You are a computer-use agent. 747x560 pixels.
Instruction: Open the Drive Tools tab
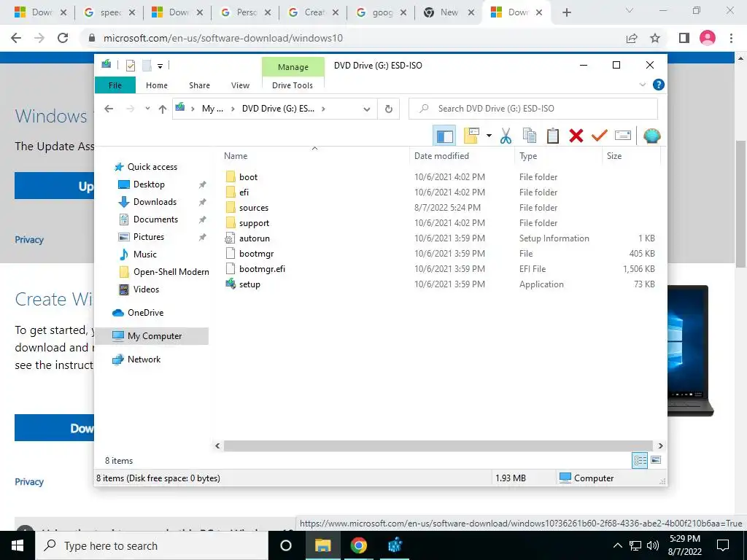pyautogui.click(x=293, y=85)
